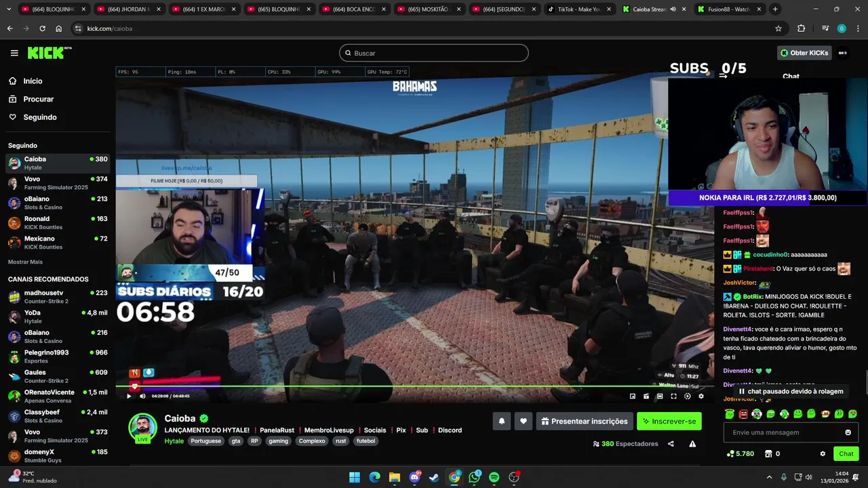Expand Mostrar Mais in following list
Image resolution: width=868 pixels, height=488 pixels.
(x=25, y=262)
